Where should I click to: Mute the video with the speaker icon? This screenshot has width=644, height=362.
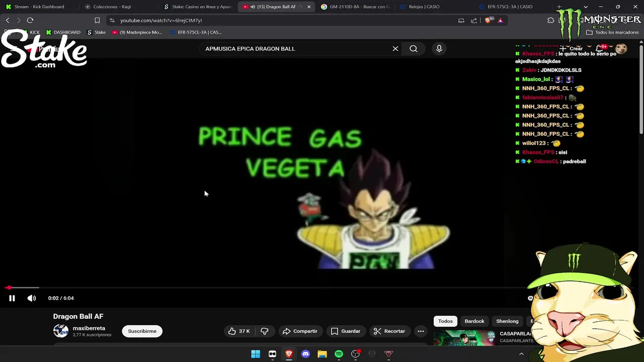pos(32,298)
